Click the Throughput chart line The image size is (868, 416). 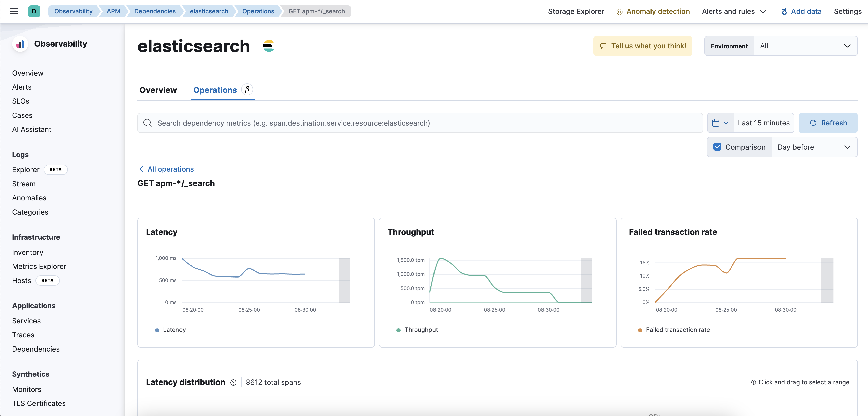(511, 281)
